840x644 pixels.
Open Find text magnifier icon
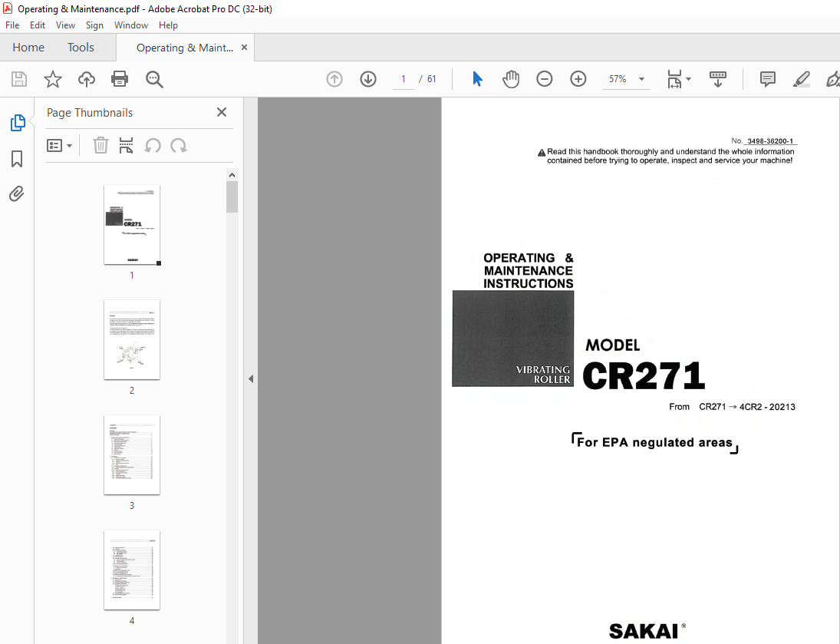[x=154, y=79]
